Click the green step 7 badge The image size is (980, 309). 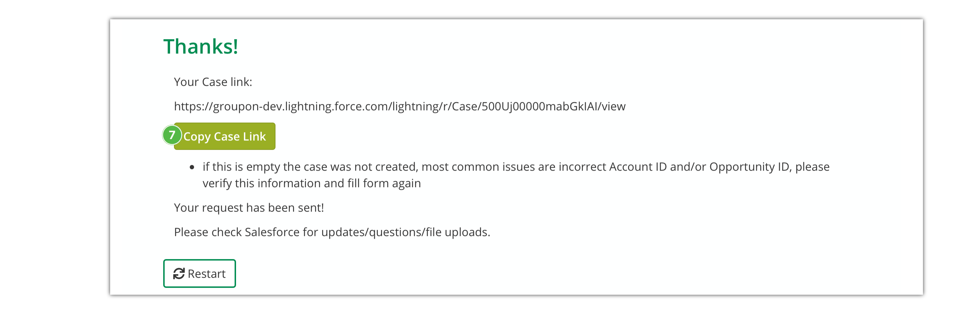point(172,135)
